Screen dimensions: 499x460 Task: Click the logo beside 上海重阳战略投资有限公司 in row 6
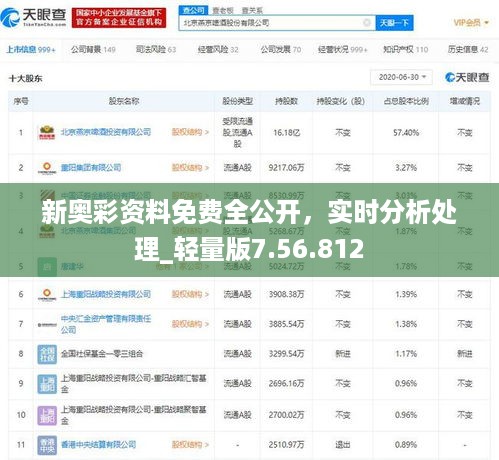coord(47,294)
